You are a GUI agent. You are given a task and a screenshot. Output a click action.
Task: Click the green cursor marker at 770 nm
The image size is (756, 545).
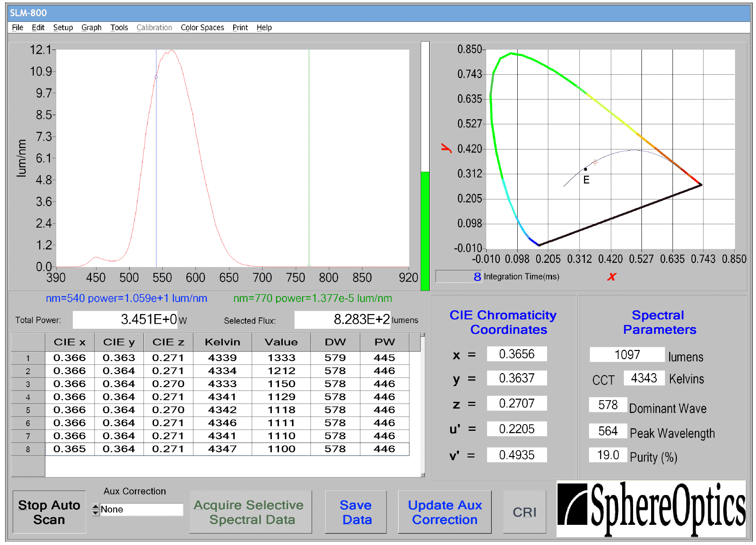(309, 266)
